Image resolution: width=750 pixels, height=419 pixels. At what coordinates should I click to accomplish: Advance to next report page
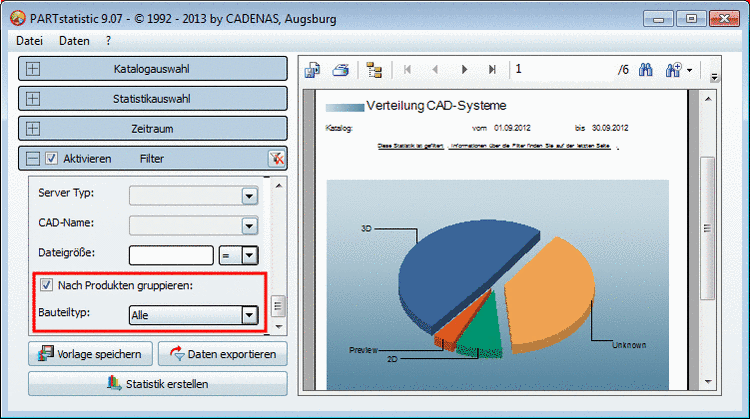click(464, 70)
